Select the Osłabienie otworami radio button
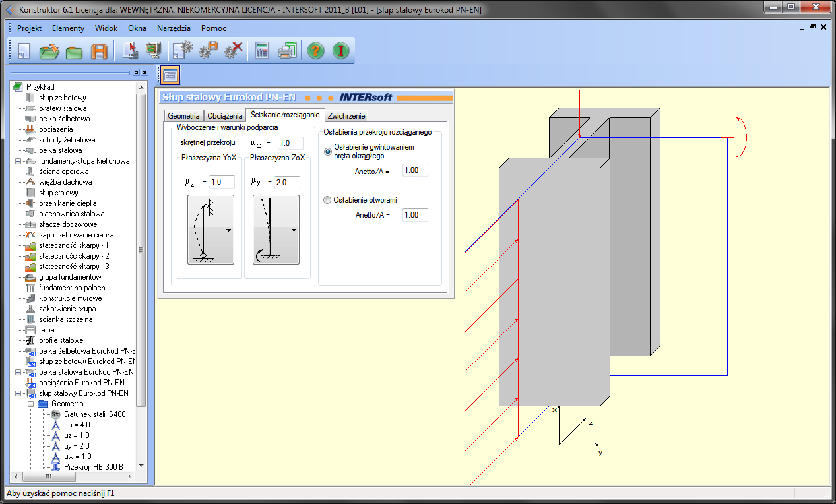836x504 pixels. point(328,200)
